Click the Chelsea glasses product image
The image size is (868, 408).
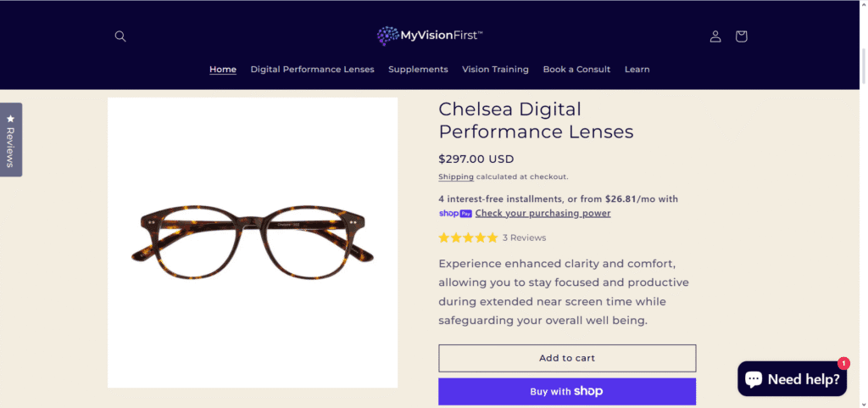coord(253,243)
